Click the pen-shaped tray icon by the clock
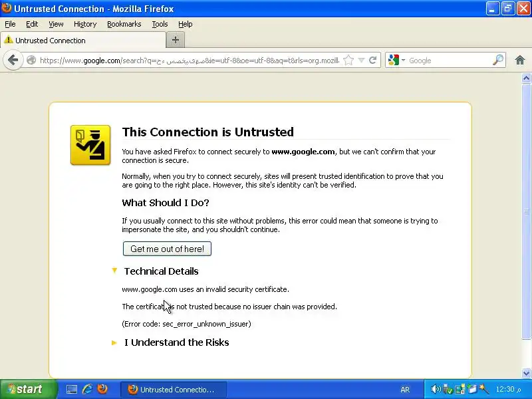 point(484,389)
